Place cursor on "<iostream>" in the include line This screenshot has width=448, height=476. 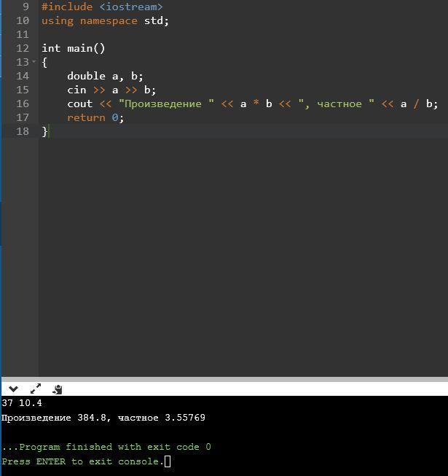131,7
